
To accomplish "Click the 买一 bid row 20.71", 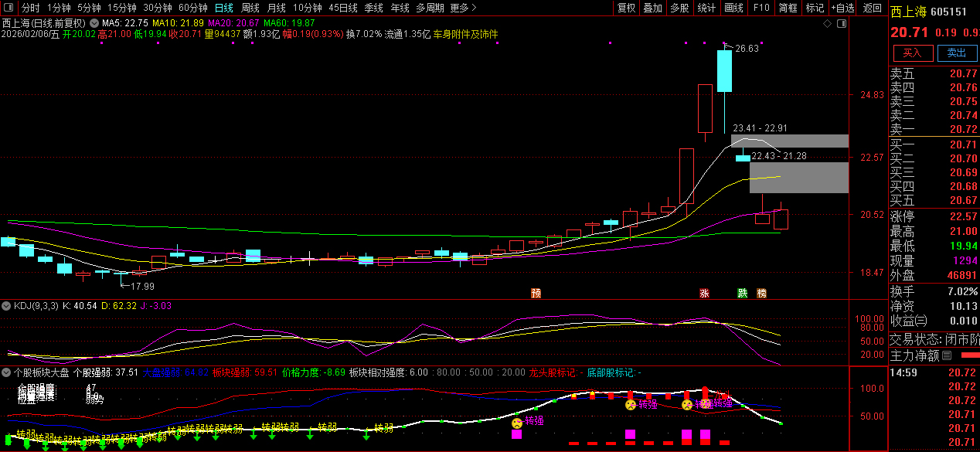I will coord(934,144).
